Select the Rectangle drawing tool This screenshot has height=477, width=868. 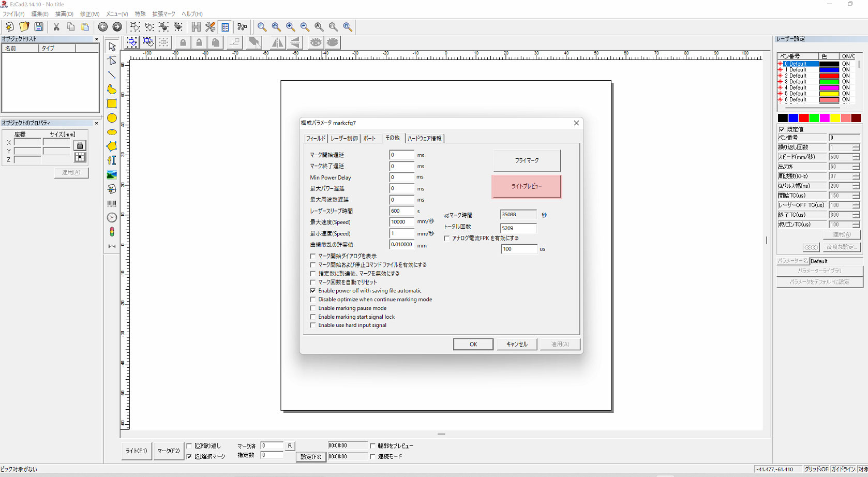(x=112, y=103)
